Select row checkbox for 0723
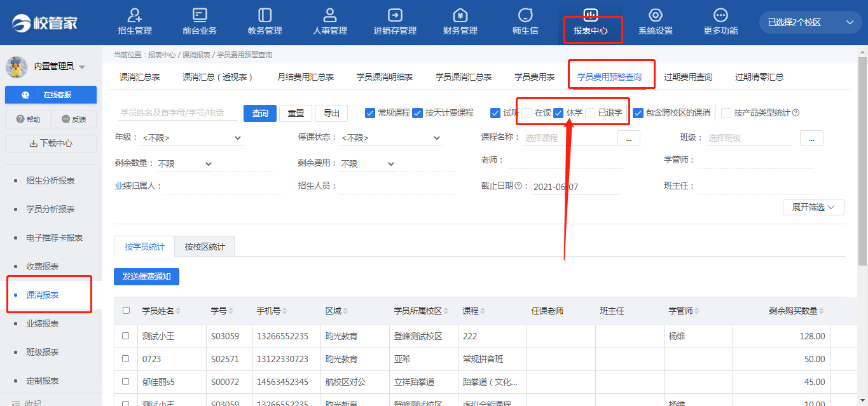This screenshot has height=406, width=868. [126, 359]
